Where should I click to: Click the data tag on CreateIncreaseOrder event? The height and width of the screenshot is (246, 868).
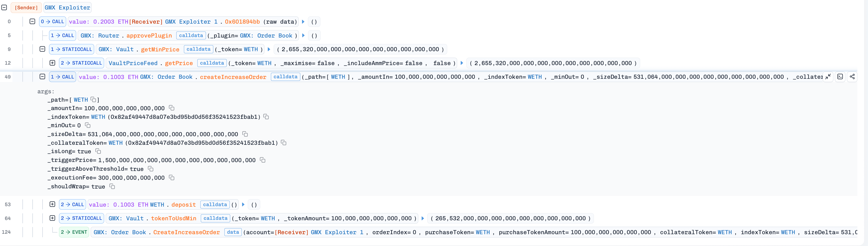(x=233, y=232)
